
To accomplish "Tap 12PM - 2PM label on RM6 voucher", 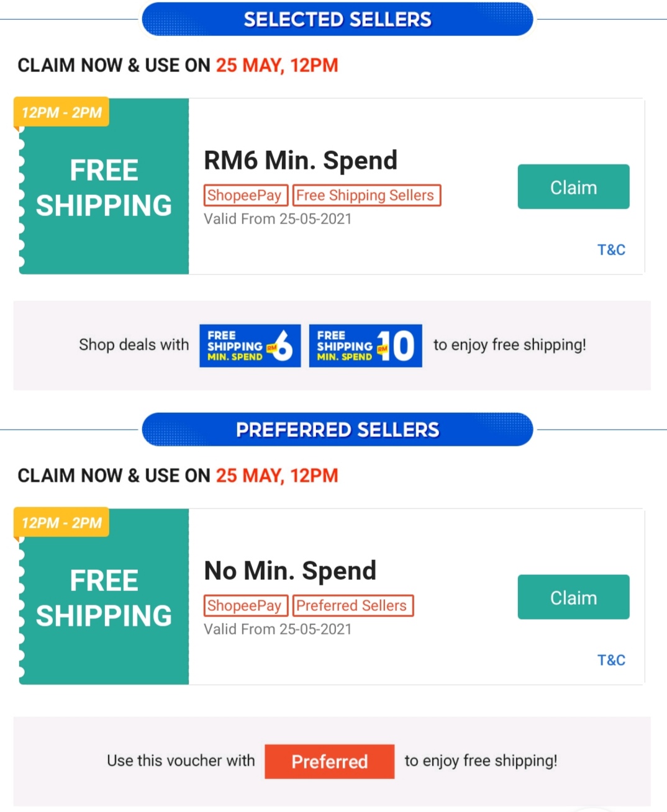I will pyautogui.click(x=61, y=112).
